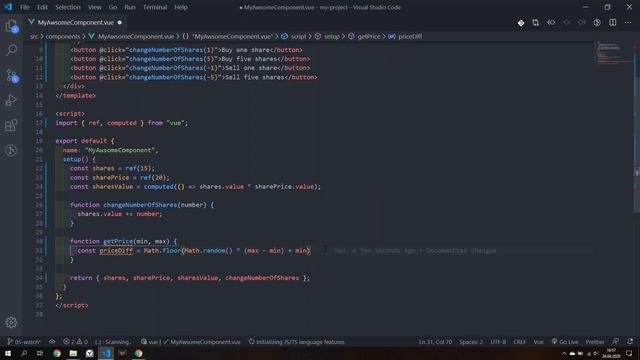Open Windows taskbar search

pos(24,353)
